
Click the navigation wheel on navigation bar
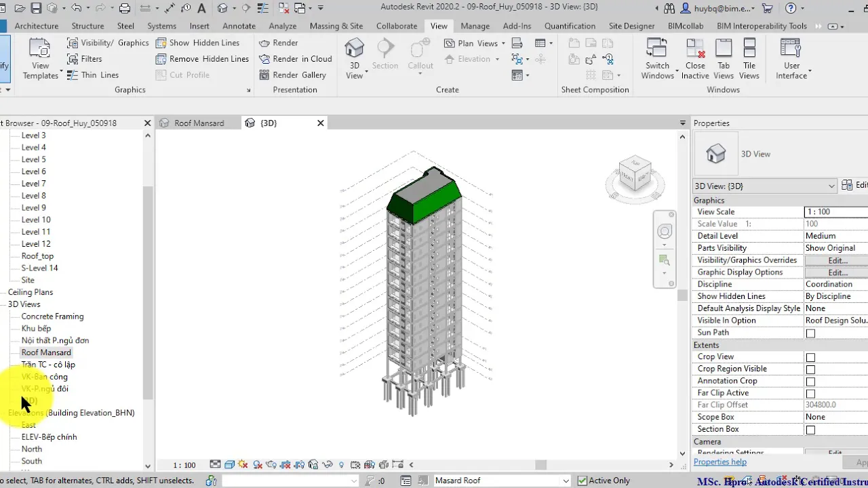click(665, 232)
